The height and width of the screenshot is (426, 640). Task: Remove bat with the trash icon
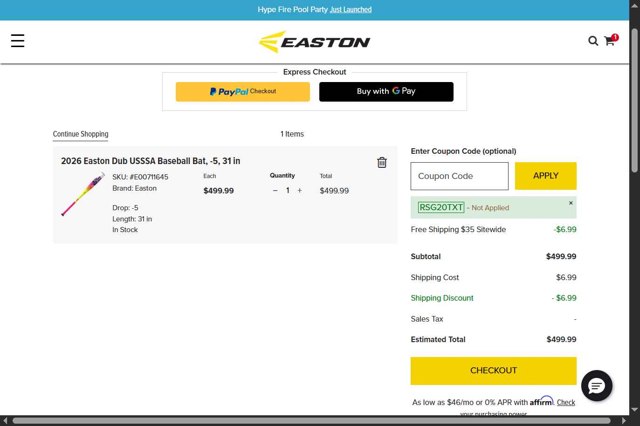pyautogui.click(x=382, y=162)
